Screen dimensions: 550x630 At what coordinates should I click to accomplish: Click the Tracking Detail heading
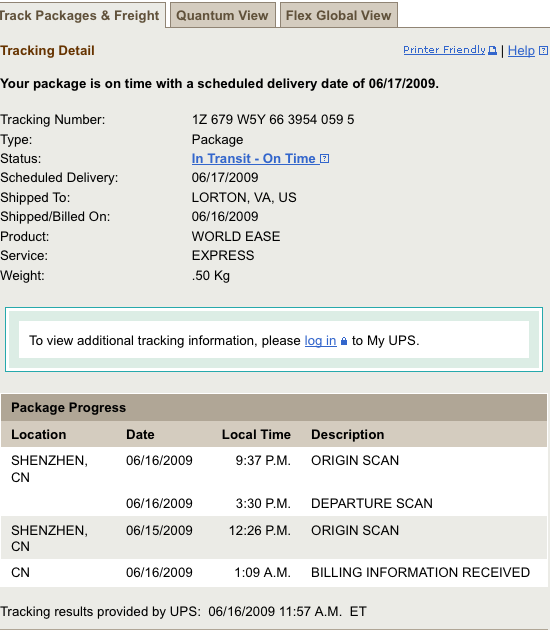click(x=47, y=51)
